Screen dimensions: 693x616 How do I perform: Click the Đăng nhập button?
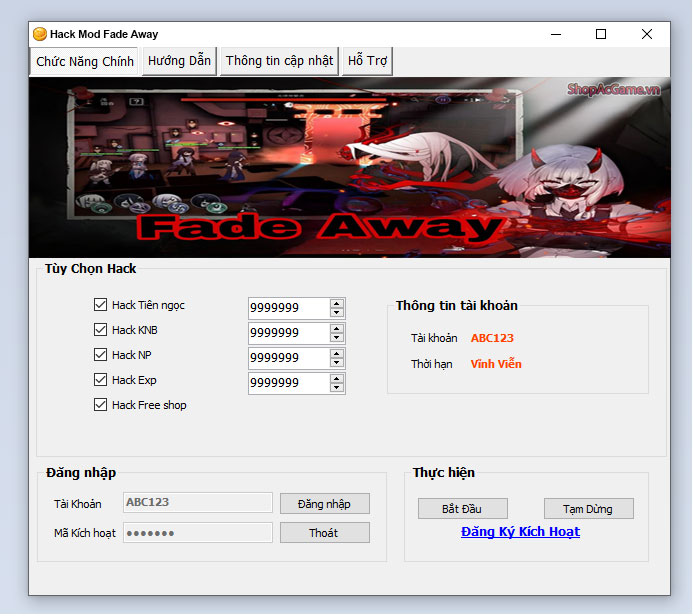point(325,504)
